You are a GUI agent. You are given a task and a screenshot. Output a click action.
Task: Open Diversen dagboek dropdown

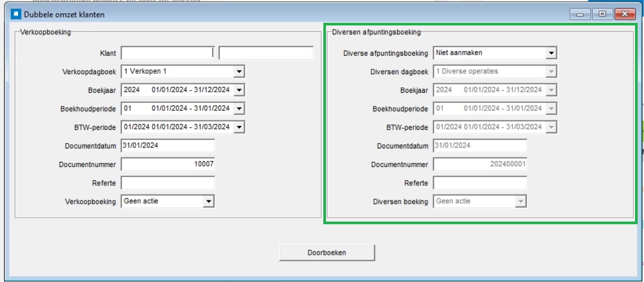click(x=551, y=72)
